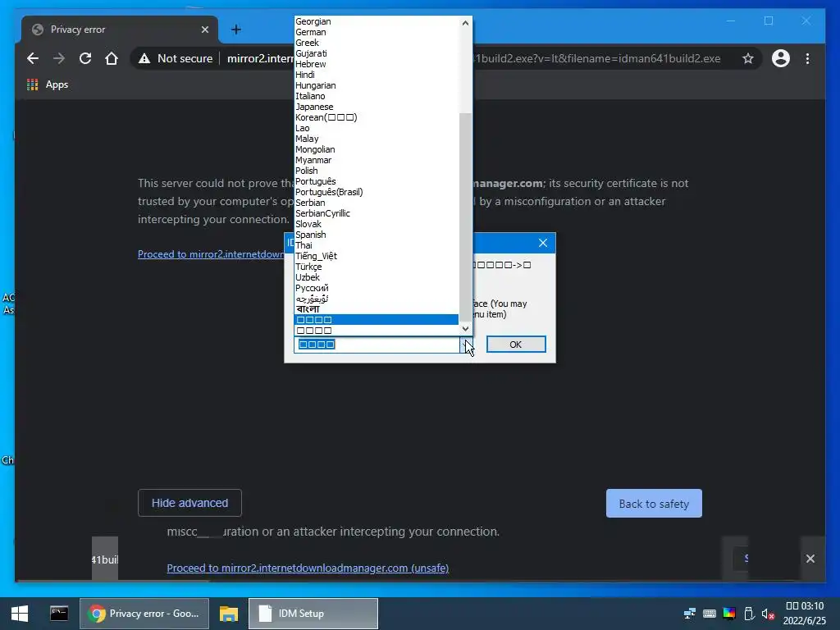Switch to Privacy error Chrome taskbar button
This screenshot has width=840, height=630.
[144, 614]
